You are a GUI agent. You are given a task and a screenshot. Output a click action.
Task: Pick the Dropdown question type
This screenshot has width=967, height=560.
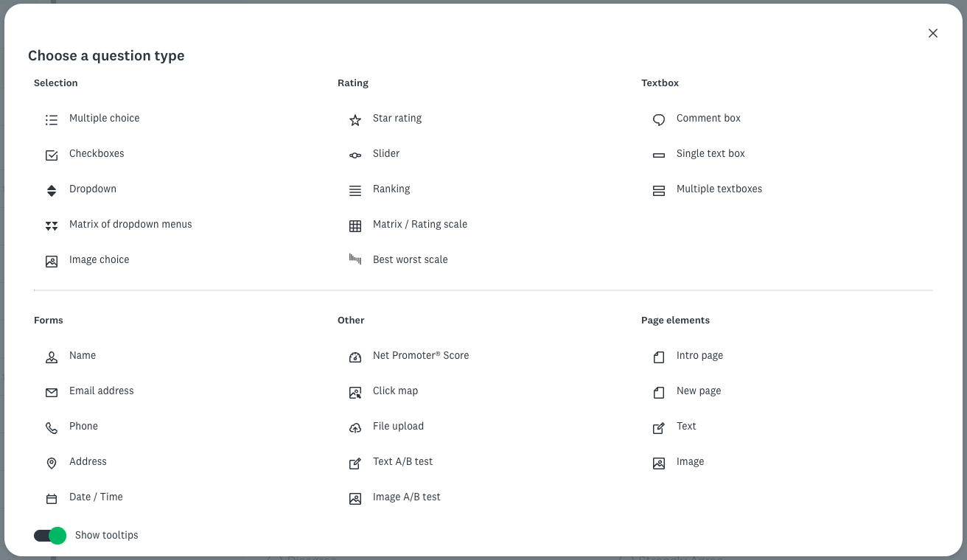pyautogui.click(x=93, y=189)
